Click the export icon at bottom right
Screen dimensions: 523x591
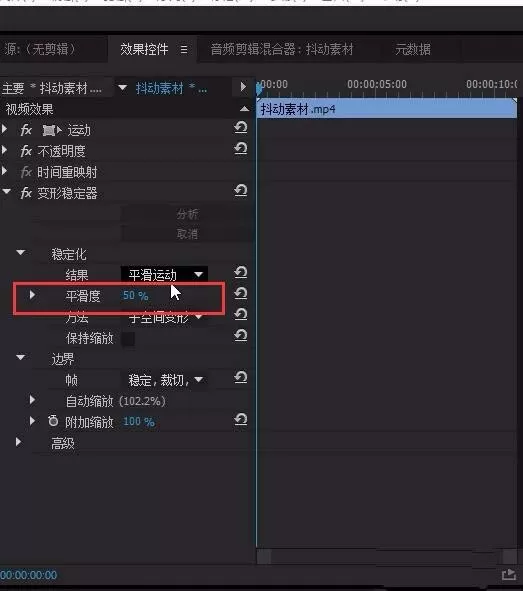(509, 575)
